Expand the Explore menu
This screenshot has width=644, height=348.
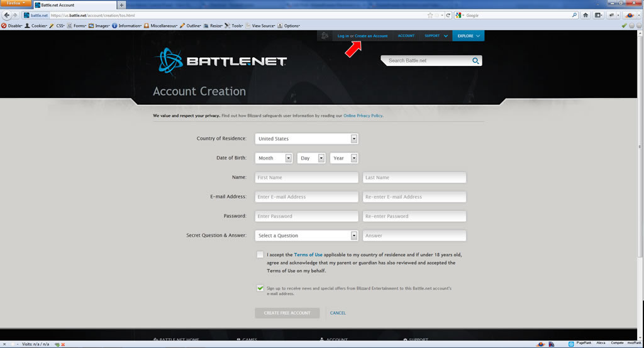[x=468, y=36]
